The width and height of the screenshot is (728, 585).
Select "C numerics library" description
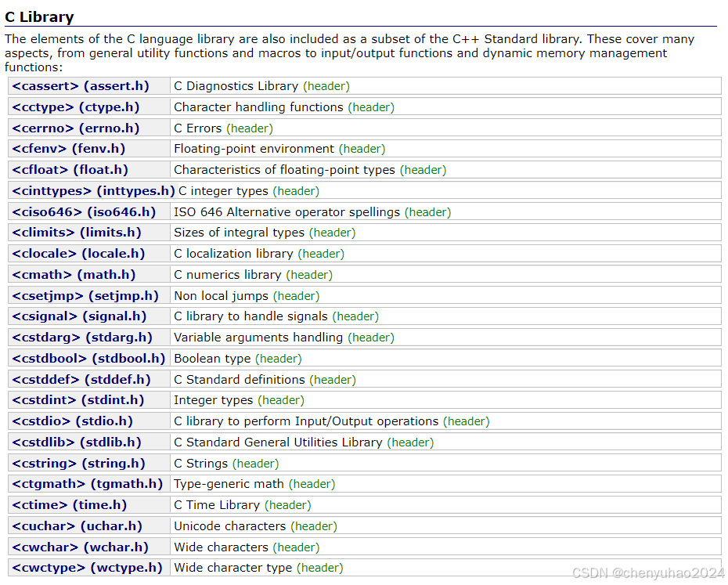(228, 275)
